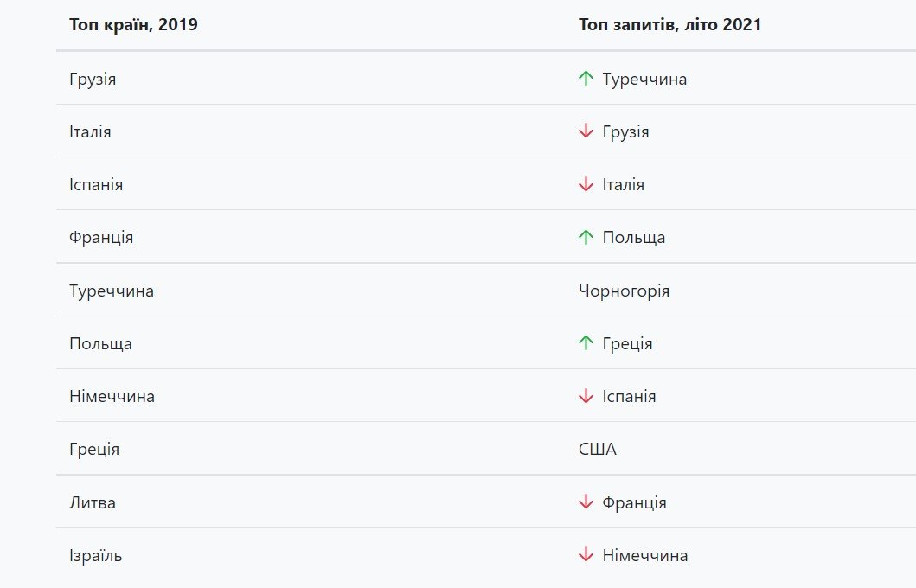This screenshot has width=916, height=588.
Task: Select Грузія in the 2019 column
Action: [93, 80]
